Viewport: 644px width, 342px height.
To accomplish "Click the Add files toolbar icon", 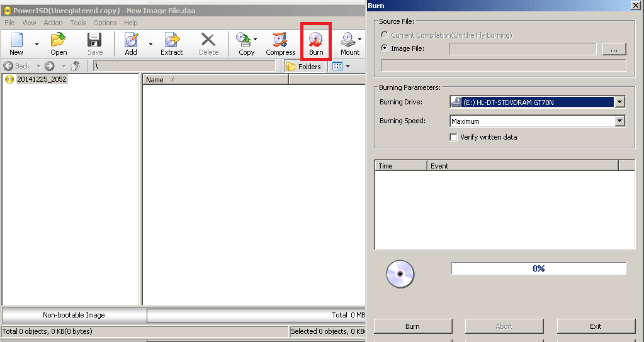I will [x=131, y=40].
